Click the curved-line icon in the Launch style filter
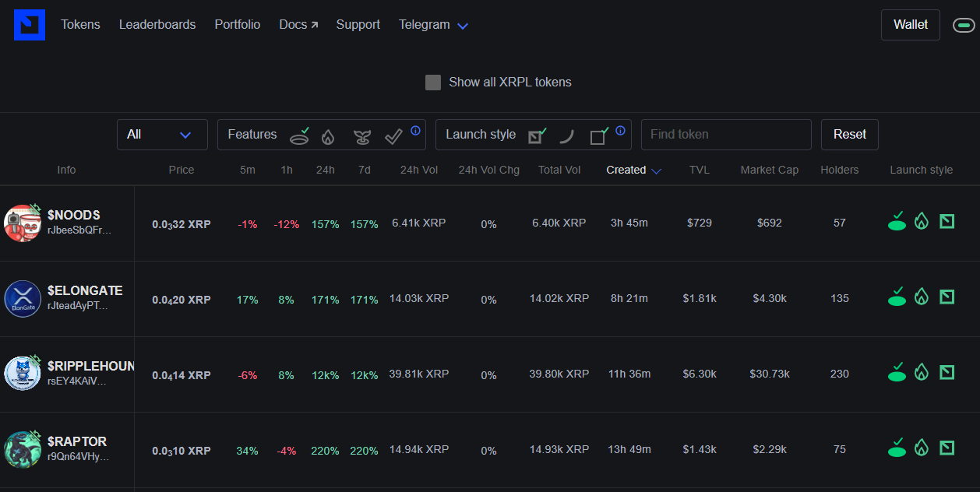This screenshot has height=492, width=980. (x=567, y=137)
